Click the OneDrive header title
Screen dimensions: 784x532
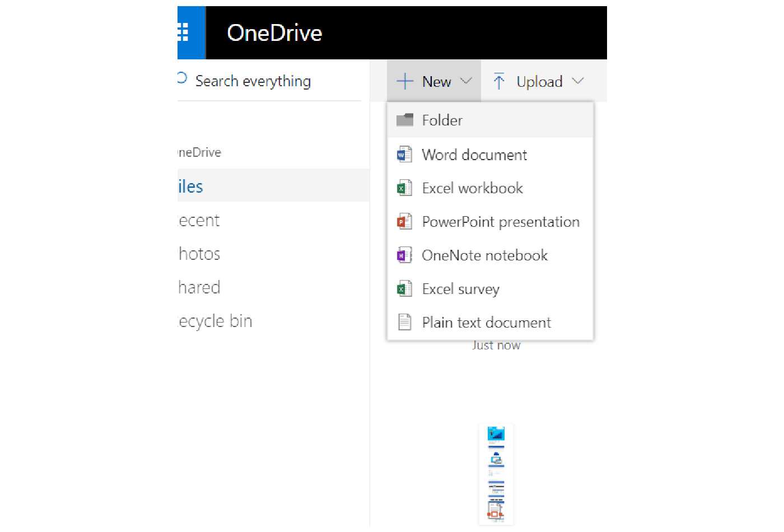[x=274, y=33]
